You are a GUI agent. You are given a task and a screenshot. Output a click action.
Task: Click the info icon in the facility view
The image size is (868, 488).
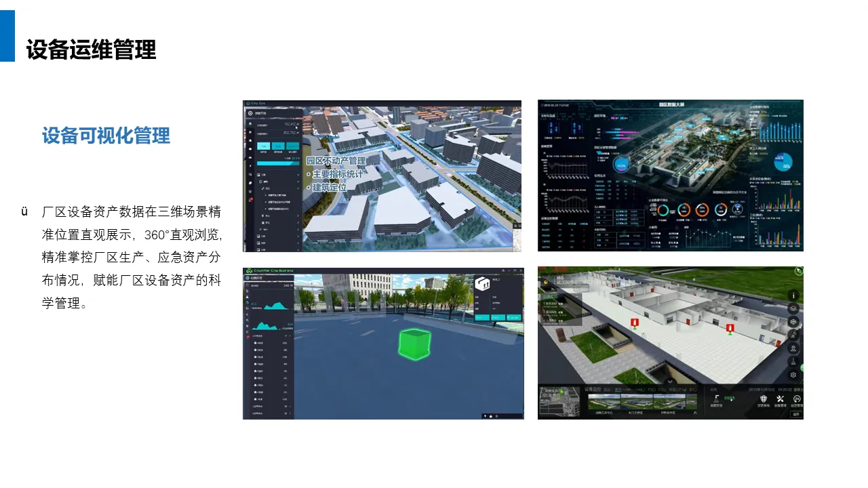tap(794, 296)
